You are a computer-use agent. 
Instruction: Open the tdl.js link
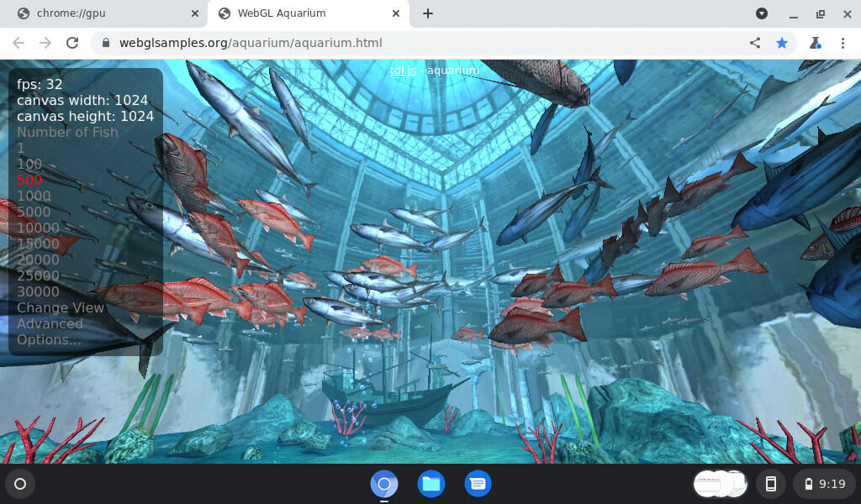[403, 71]
